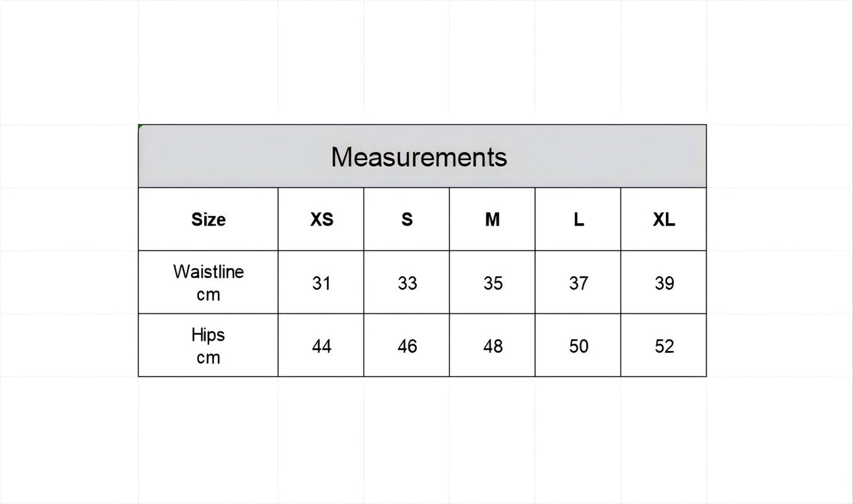The image size is (853, 504).
Task: Click the S column header cell
Action: 407,220
